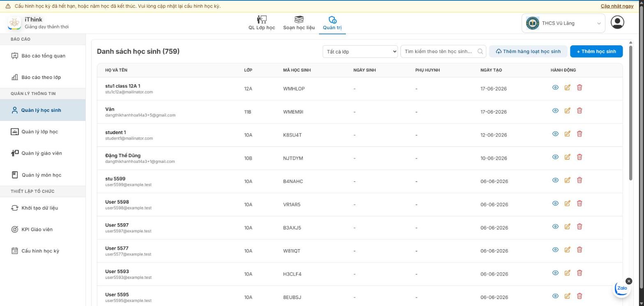Click the iThink app logo
This screenshot has height=306, width=644.
click(14, 23)
